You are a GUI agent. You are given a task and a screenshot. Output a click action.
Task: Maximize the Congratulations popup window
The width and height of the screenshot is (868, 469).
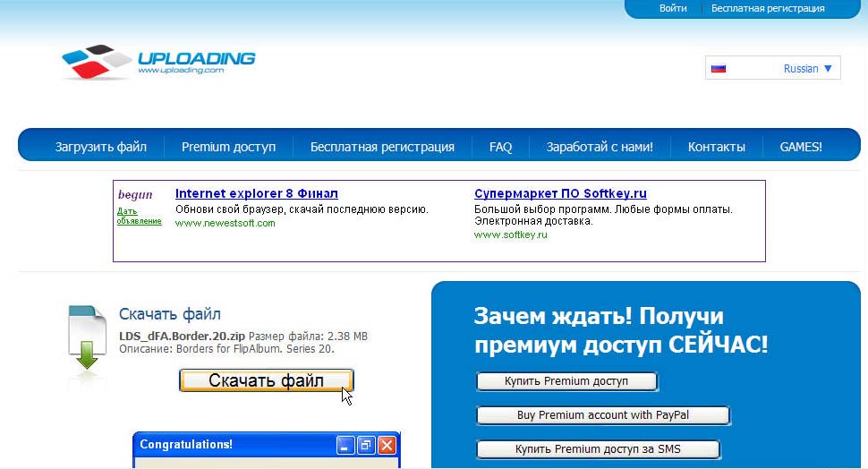click(366, 445)
